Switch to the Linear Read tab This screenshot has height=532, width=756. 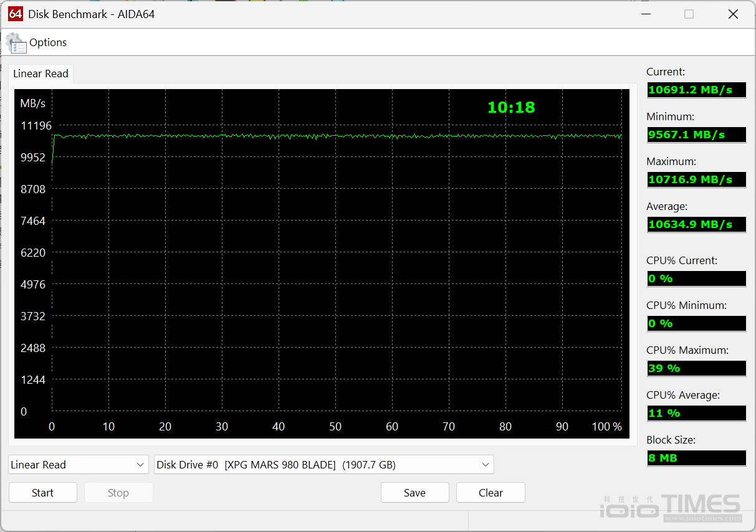(x=41, y=74)
